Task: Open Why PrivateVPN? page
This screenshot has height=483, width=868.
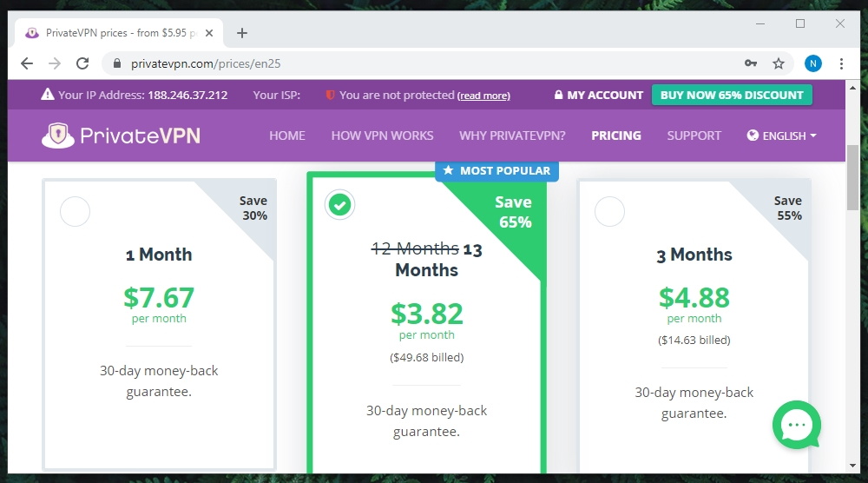Action: [x=512, y=136]
